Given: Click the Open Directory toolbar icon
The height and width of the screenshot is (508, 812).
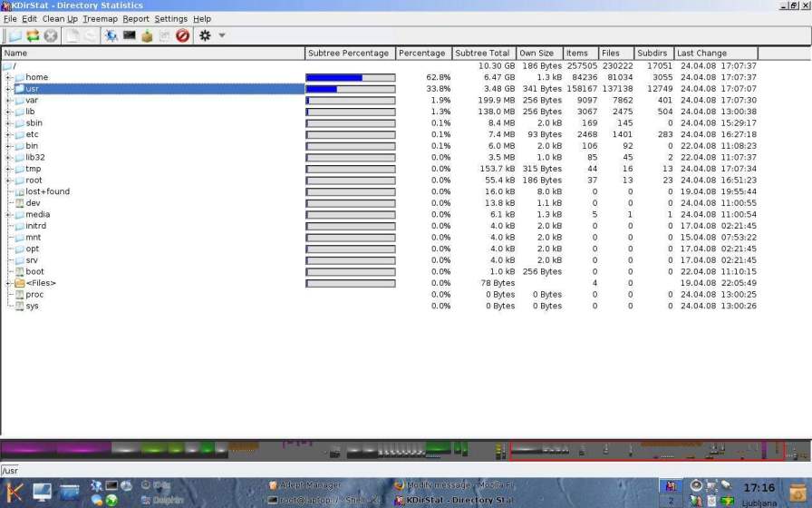Looking at the screenshot, I should pos(14,35).
